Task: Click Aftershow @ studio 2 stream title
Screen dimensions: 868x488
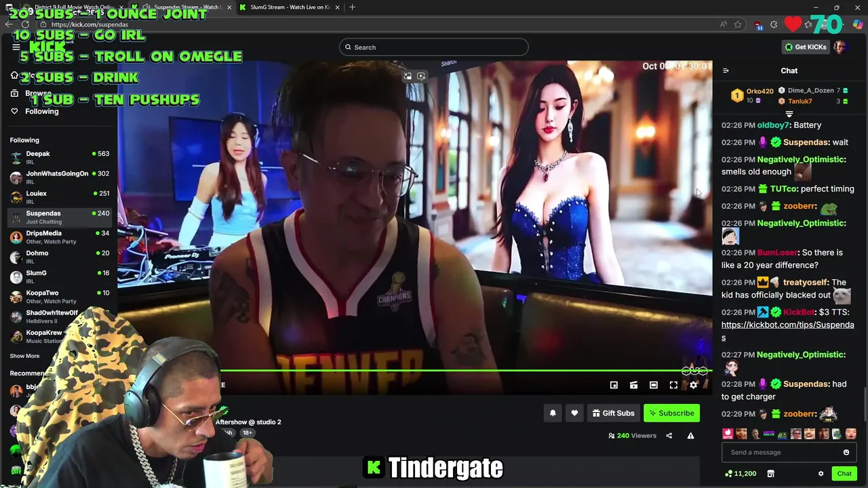Action: coord(248,422)
